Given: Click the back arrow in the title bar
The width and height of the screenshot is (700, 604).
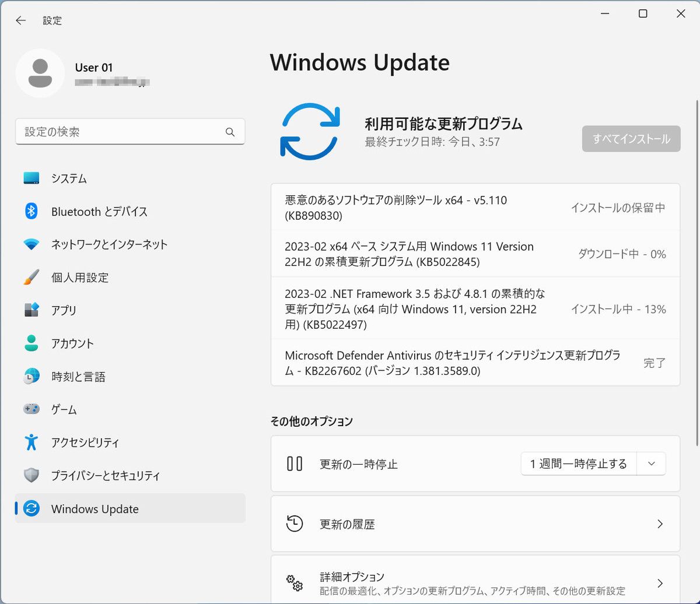Looking at the screenshot, I should 21,20.
